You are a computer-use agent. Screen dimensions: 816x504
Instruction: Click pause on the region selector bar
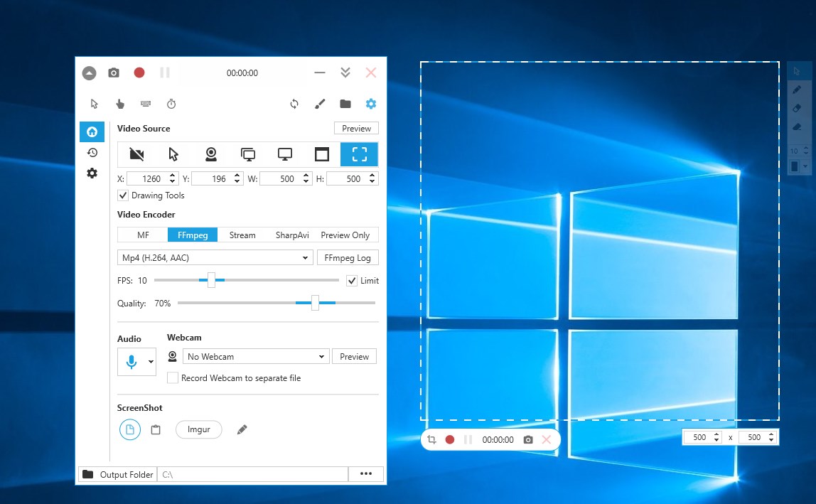point(468,439)
